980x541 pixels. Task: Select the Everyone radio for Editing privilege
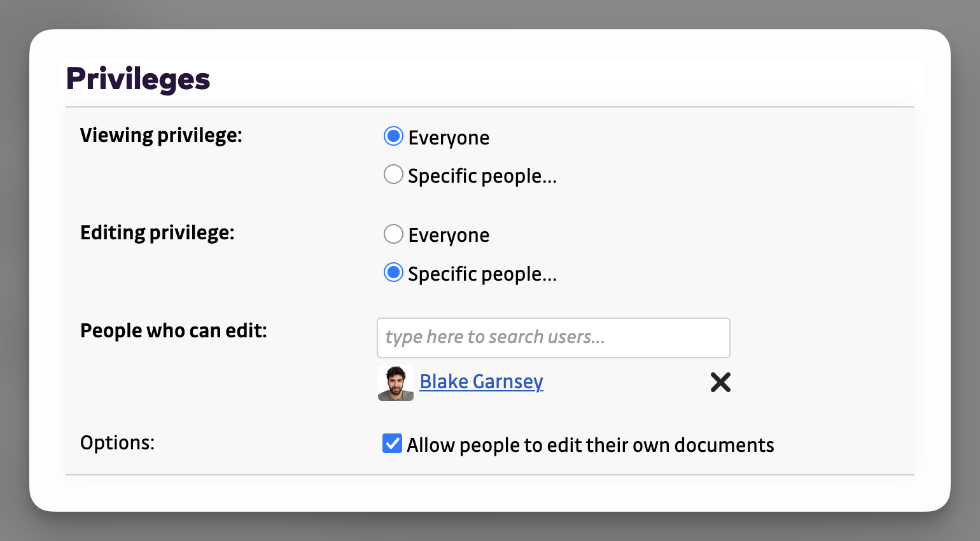393,234
